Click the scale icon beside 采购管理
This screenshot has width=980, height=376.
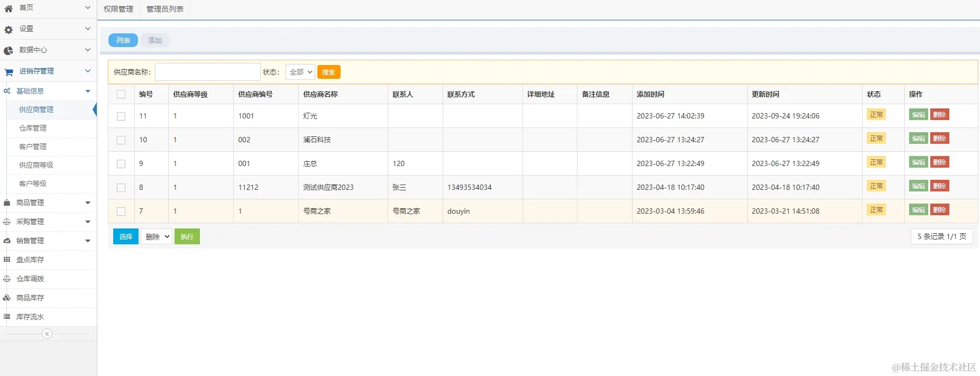7,222
